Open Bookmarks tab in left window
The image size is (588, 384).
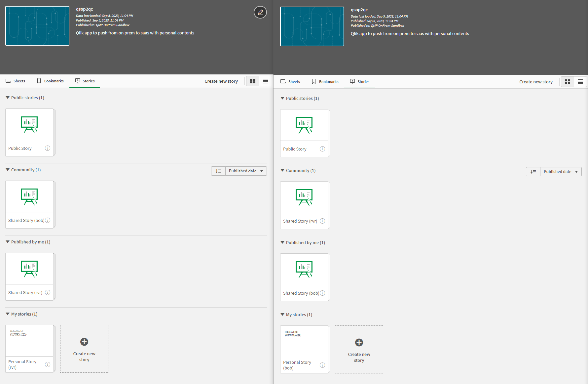point(50,81)
